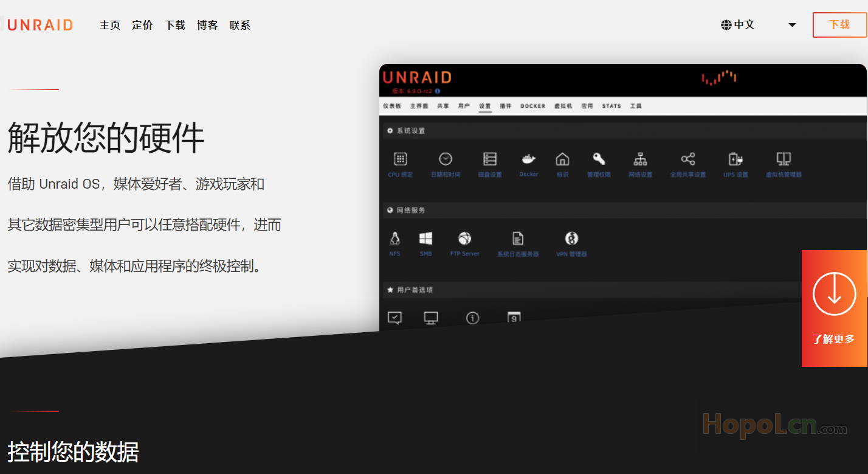Click the VPN 管理器 icon
868x474 pixels.
(571, 238)
